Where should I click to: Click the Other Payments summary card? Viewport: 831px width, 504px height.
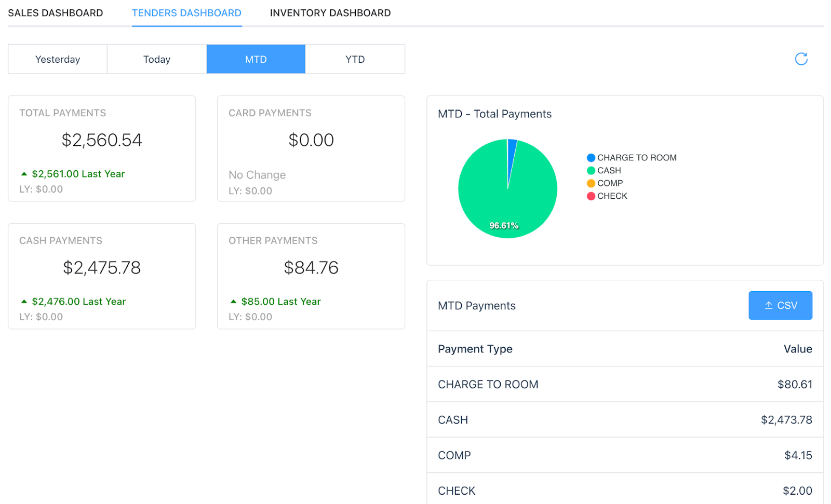coord(311,276)
